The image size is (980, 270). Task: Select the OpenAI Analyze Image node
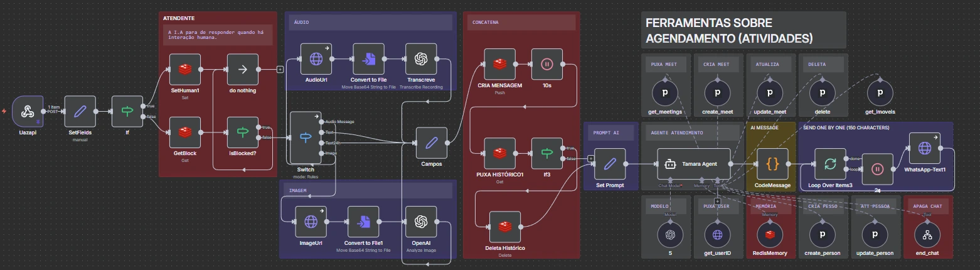point(421,222)
